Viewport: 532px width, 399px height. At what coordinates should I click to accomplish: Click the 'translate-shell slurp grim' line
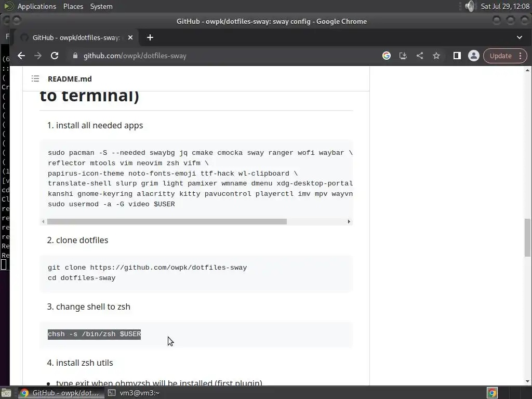(200, 183)
